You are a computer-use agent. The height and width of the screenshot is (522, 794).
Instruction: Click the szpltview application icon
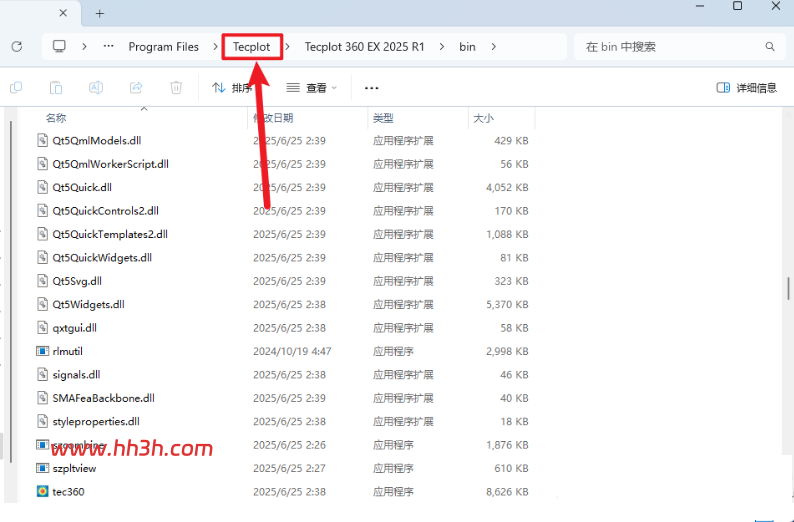coord(43,468)
